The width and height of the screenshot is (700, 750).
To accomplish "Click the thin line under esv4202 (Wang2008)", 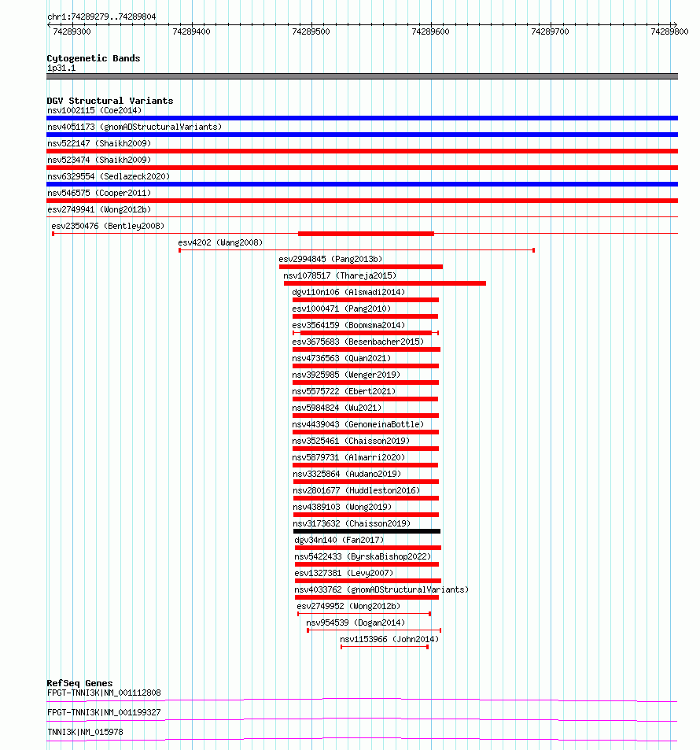I will [x=357, y=250].
